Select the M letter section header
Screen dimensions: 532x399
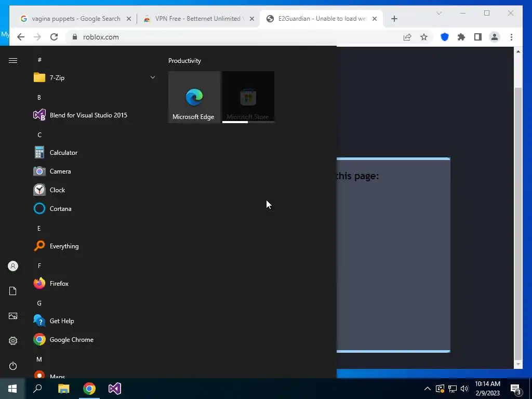[x=39, y=360]
